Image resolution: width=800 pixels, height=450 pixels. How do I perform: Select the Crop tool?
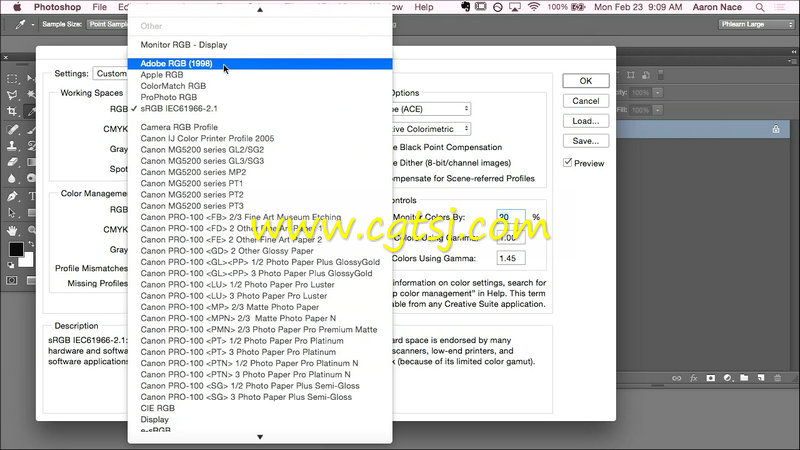(12, 111)
